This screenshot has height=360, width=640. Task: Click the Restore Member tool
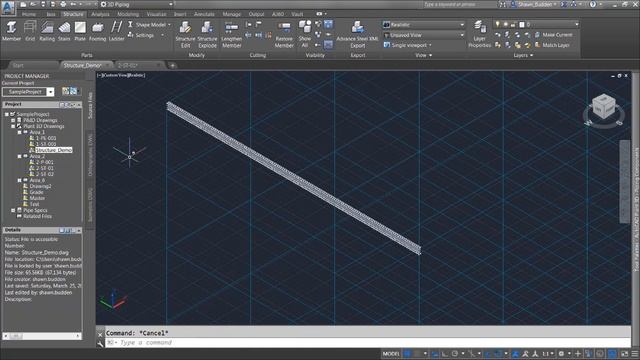tap(284, 34)
